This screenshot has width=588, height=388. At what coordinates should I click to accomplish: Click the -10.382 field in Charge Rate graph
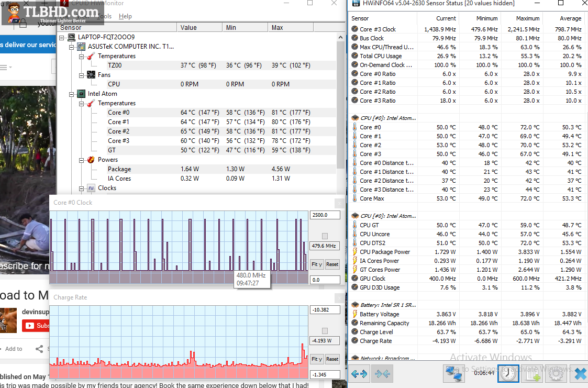(x=325, y=310)
